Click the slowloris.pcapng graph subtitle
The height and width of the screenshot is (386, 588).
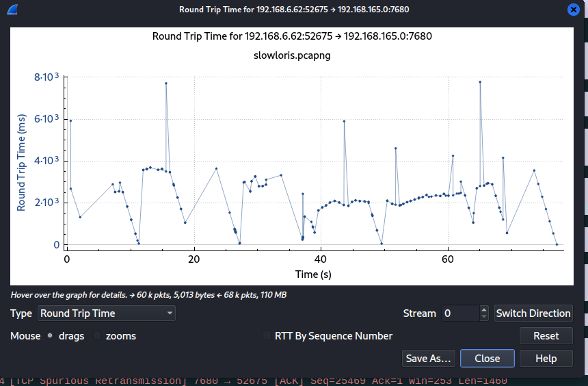click(292, 56)
